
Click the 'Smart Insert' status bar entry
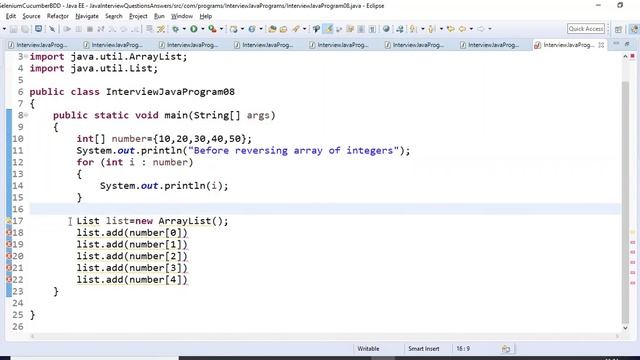click(x=424, y=349)
